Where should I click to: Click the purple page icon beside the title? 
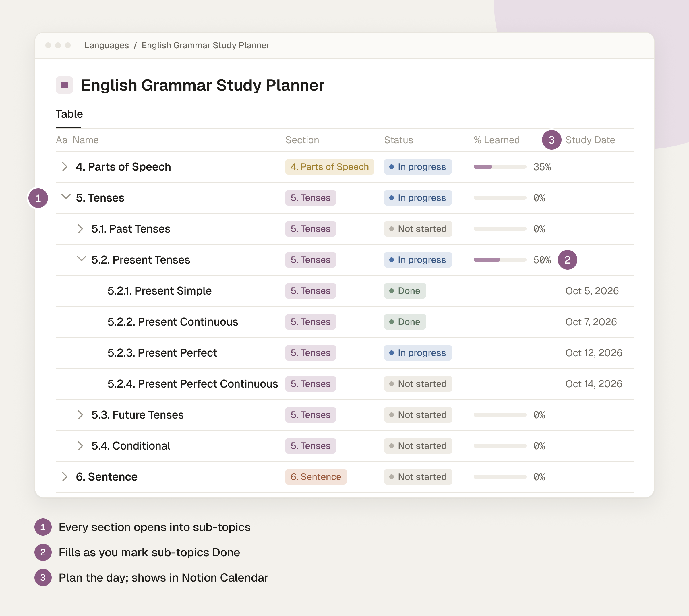click(64, 85)
